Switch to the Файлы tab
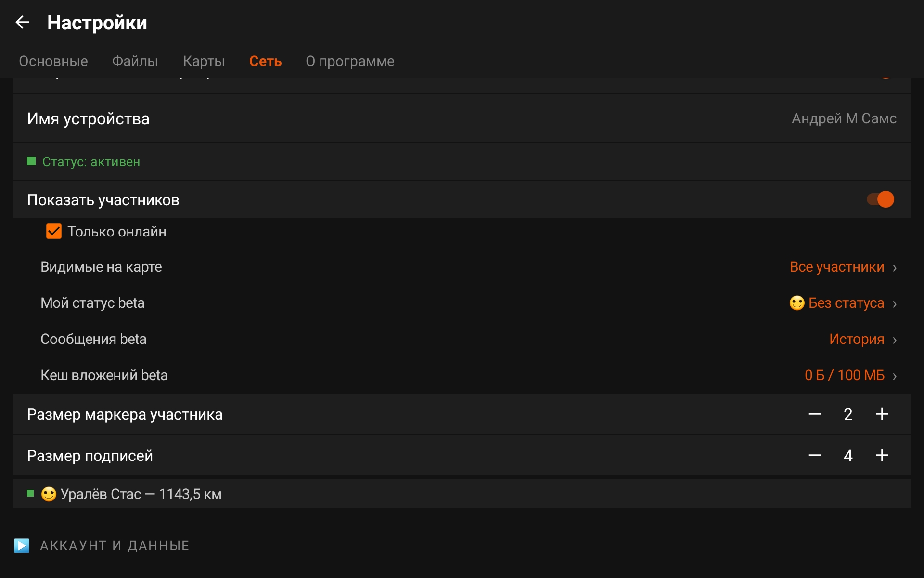Image resolution: width=924 pixels, height=578 pixels. pyautogui.click(x=135, y=61)
